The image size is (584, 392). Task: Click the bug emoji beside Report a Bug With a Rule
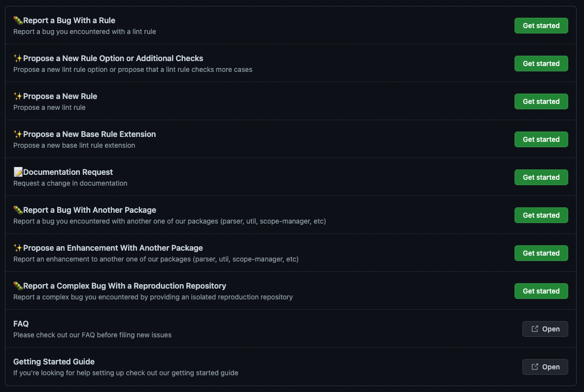[x=18, y=21]
